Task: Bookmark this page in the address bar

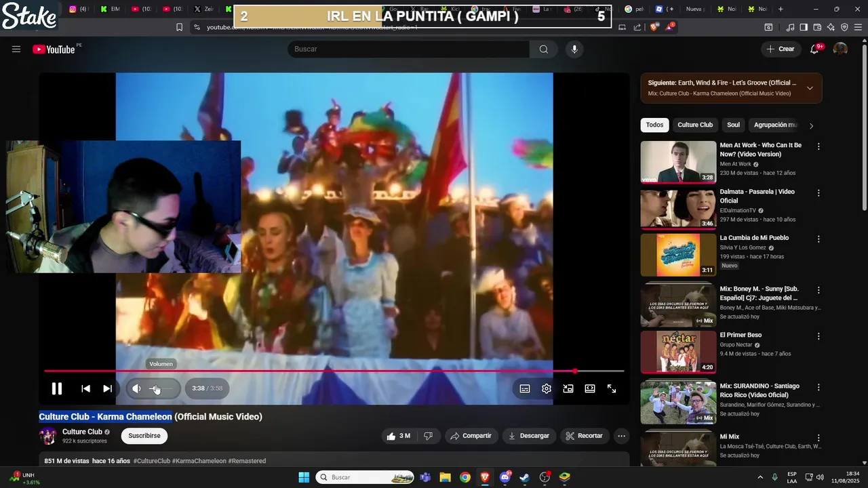Action: coord(180,27)
